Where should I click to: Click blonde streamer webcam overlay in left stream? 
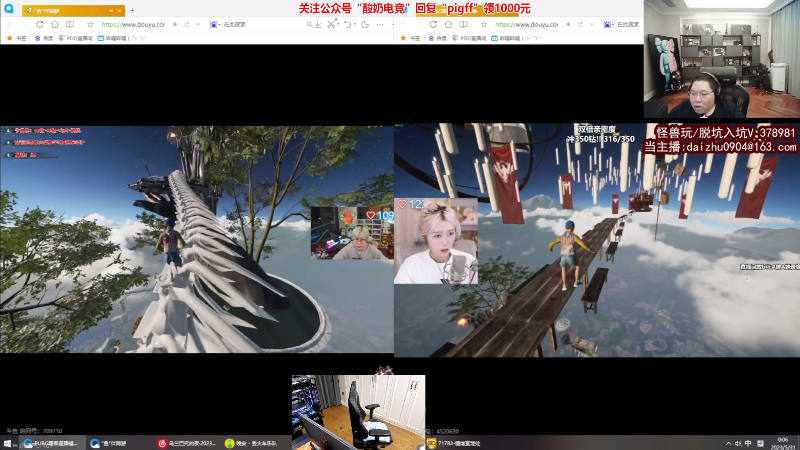click(x=352, y=233)
